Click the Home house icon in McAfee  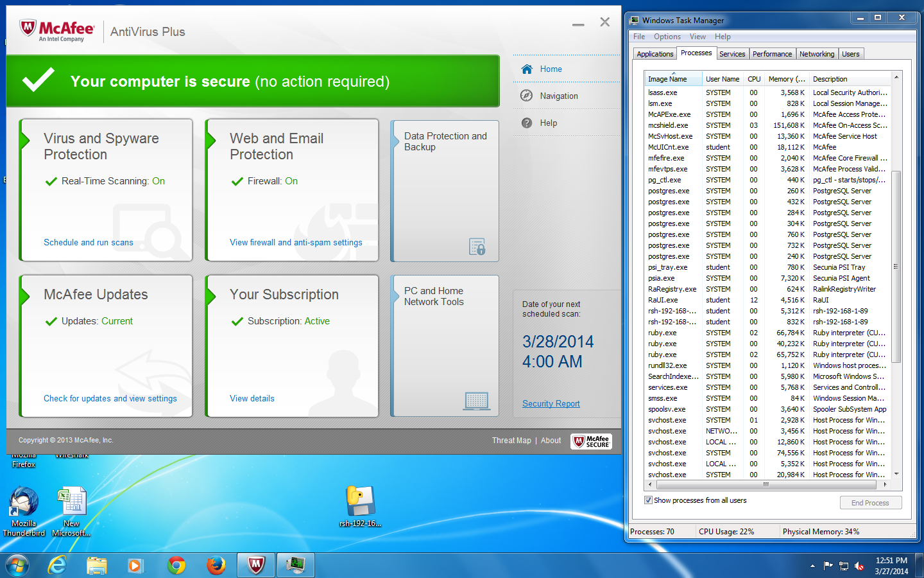click(527, 69)
